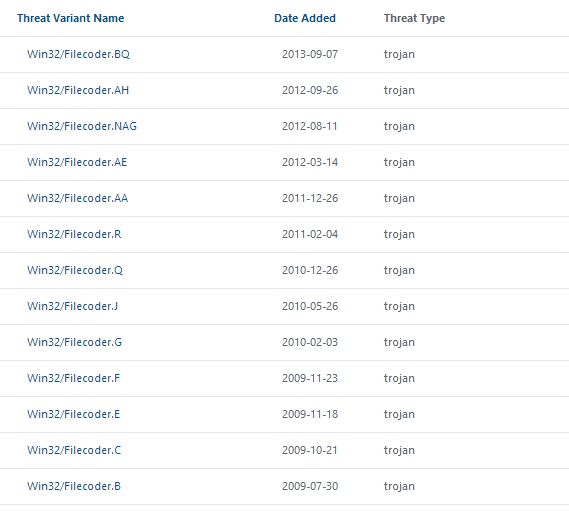
Task: Select the Win32/Filecoder.R link
Action: 74,234
